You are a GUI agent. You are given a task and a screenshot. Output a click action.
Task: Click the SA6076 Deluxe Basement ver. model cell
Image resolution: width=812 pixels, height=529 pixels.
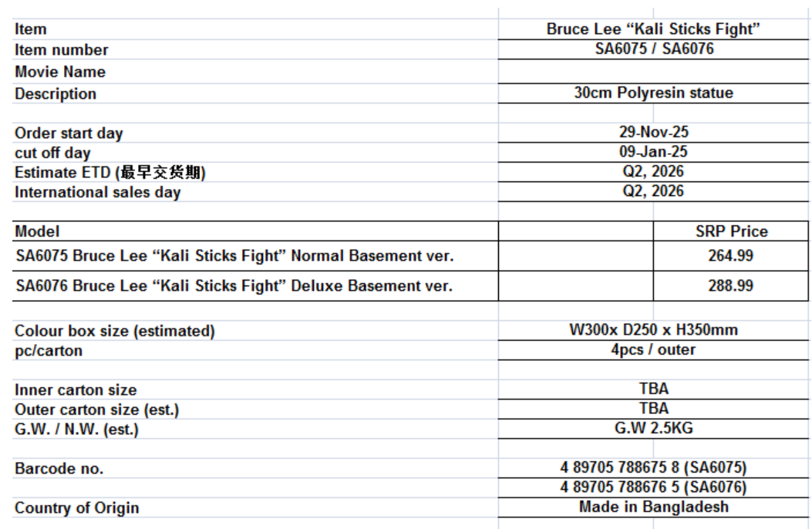234,285
